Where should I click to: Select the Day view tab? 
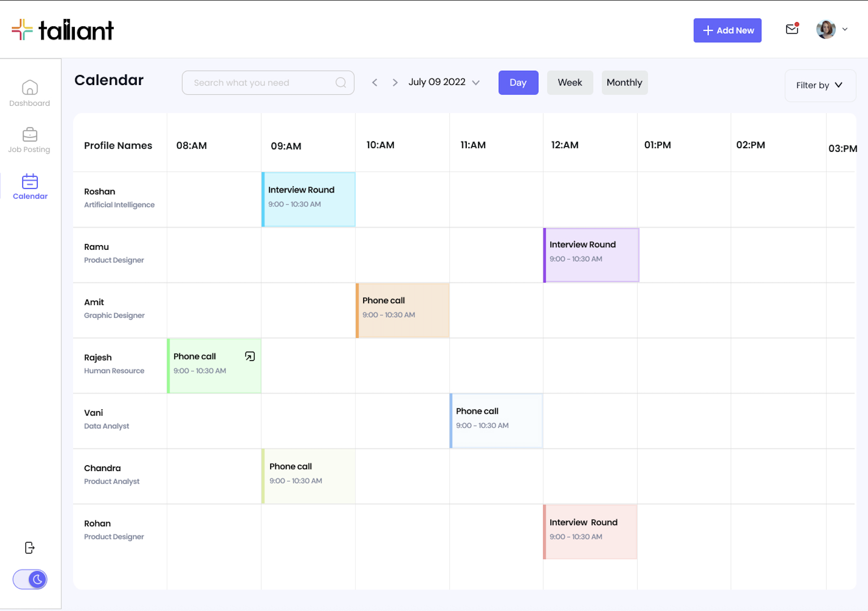pos(518,83)
